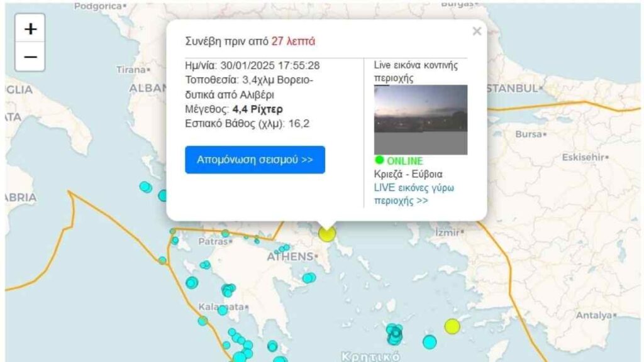Close the earthquake info popup

[x=477, y=31]
